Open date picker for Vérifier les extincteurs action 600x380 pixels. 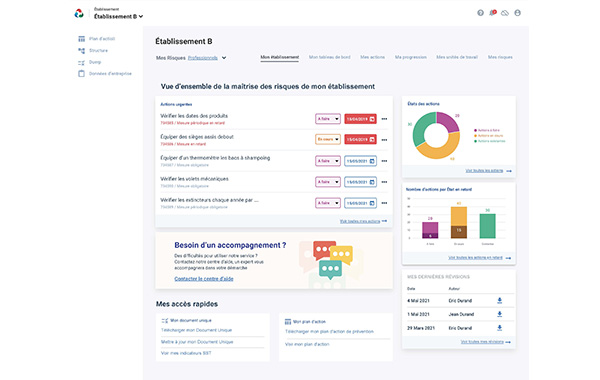coord(360,203)
